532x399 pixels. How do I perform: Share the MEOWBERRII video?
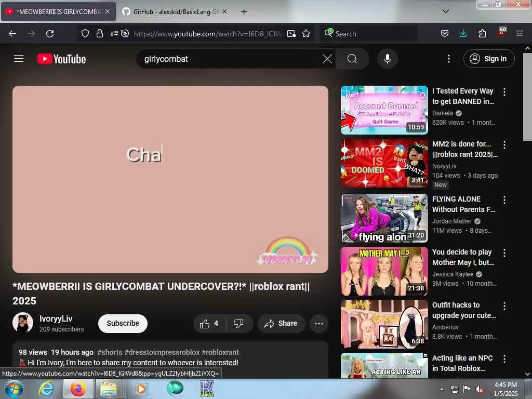click(281, 324)
